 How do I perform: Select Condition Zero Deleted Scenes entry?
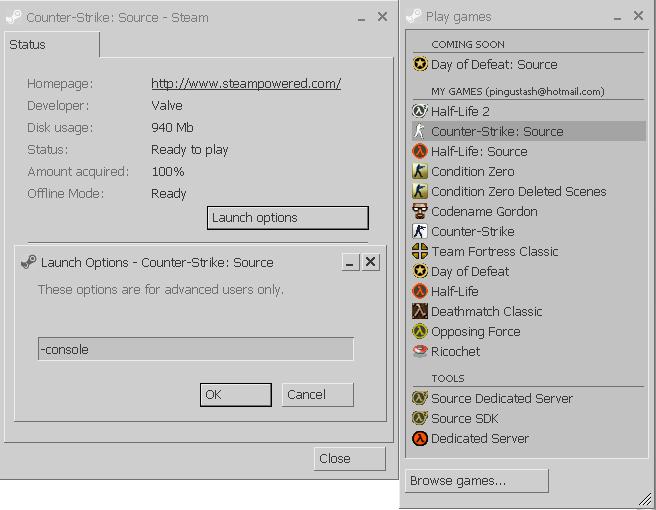[x=528, y=192]
